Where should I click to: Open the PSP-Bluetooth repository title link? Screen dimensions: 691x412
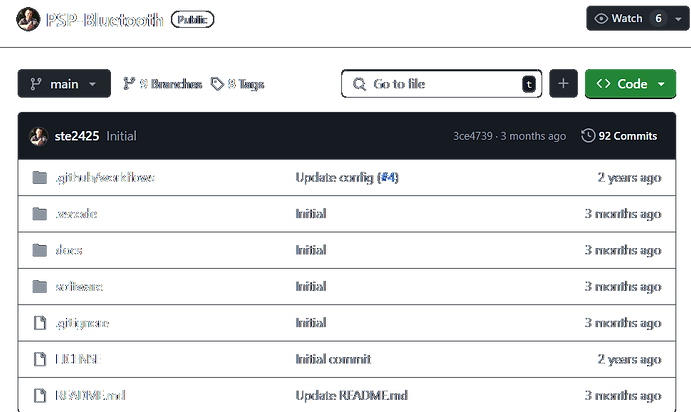(x=105, y=19)
